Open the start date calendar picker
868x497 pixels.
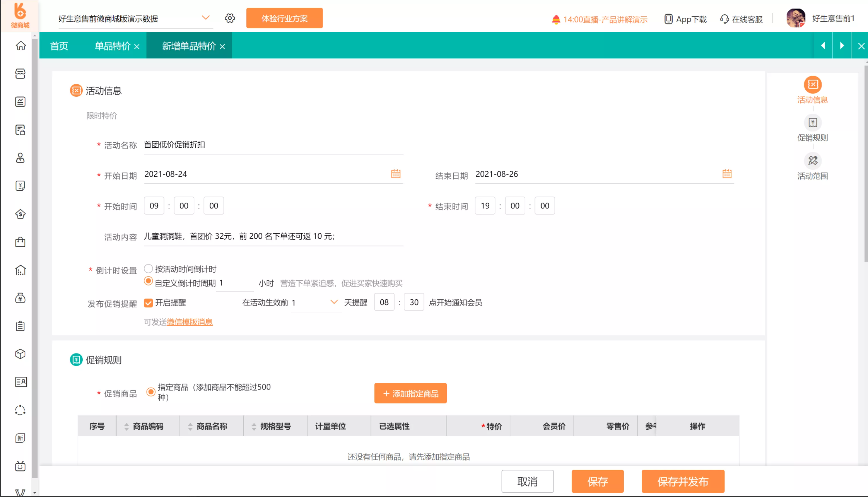(x=395, y=174)
